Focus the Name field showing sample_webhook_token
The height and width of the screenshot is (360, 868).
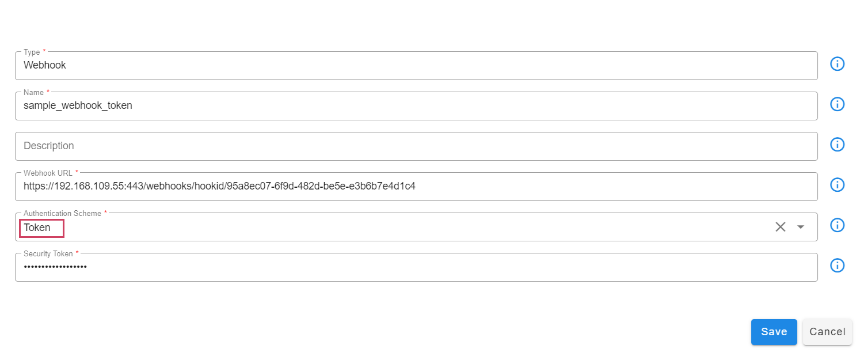click(x=78, y=105)
